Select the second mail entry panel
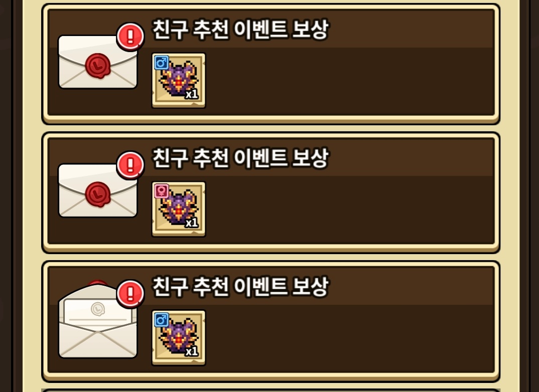 tap(271, 193)
